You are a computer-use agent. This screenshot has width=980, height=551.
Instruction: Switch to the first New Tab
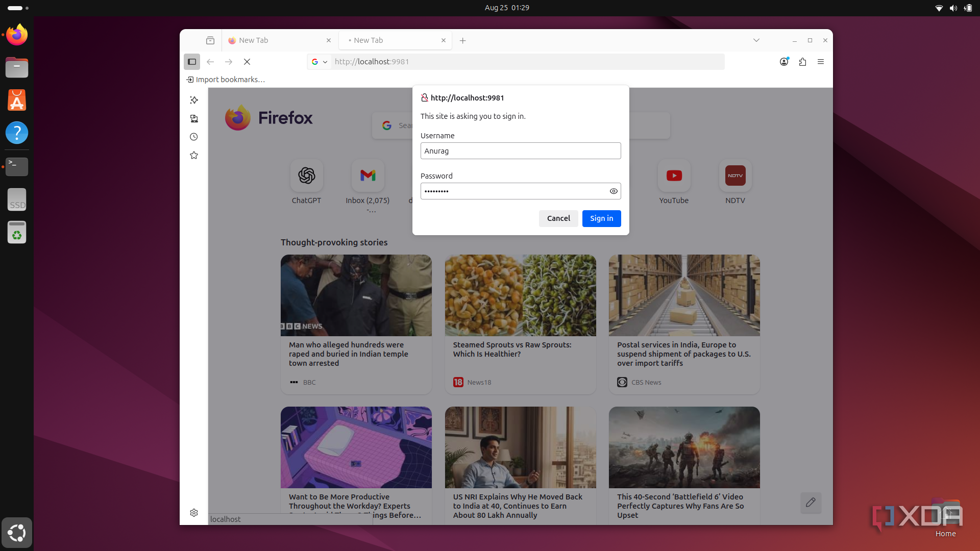pyautogui.click(x=276, y=40)
